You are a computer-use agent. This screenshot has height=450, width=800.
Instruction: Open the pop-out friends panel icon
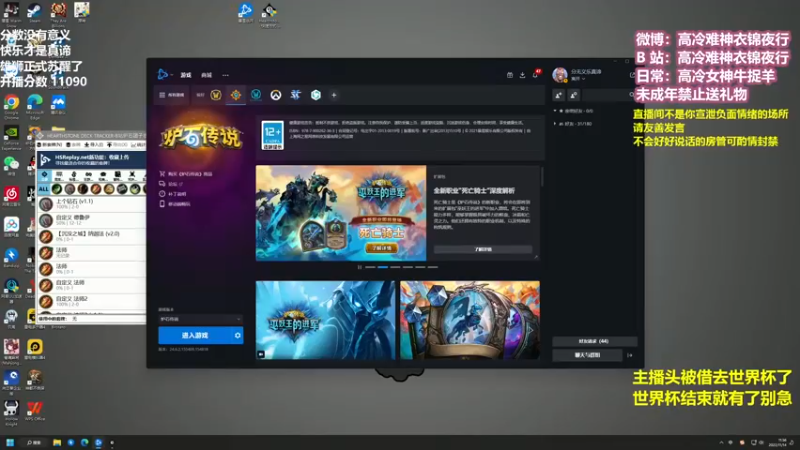click(x=632, y=75)
